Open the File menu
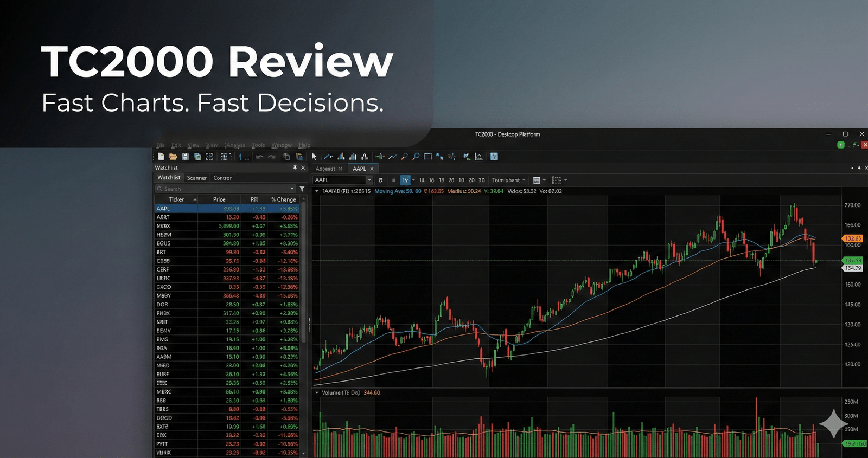This screenshot has height=458, width=868. tap(161, 145)
